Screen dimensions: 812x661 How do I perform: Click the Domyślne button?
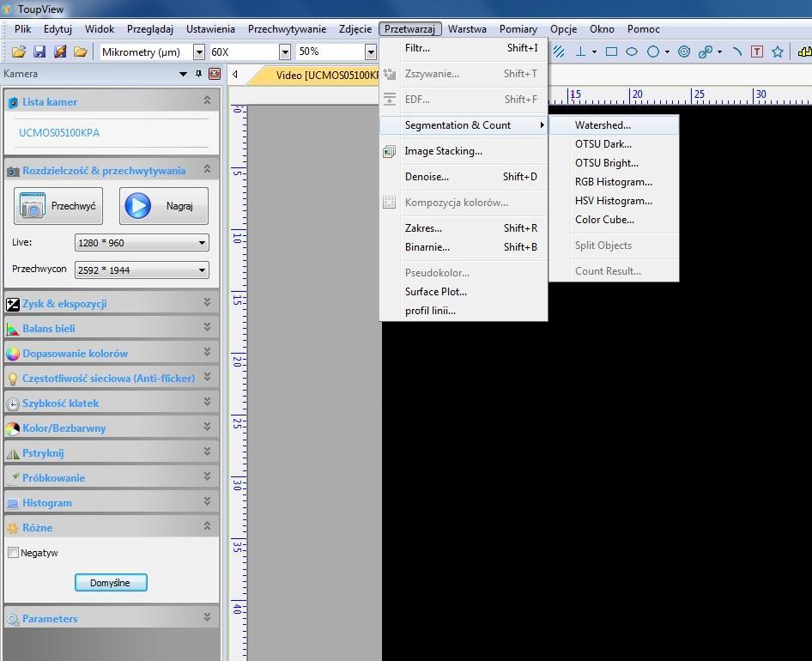[x=111, y=583]
